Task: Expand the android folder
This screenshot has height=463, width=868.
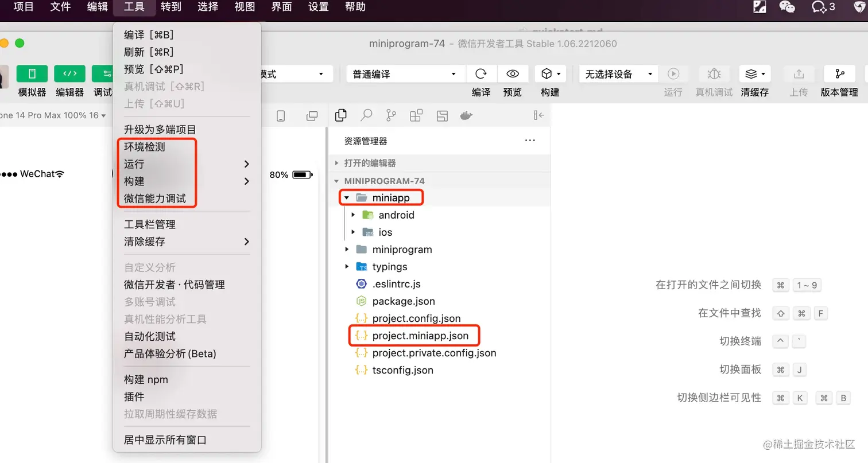Action: pyautogui.click(x=440, y=215)
